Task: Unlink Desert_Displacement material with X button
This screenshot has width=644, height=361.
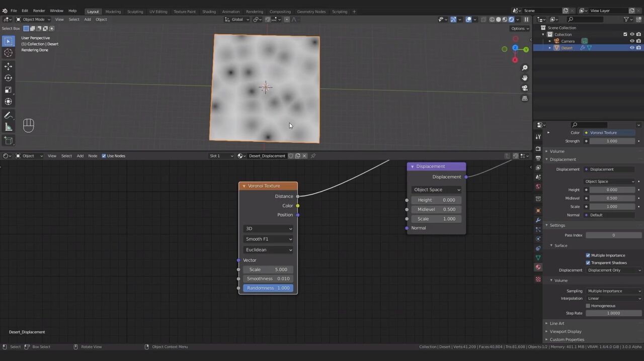Action: (304, 156)
